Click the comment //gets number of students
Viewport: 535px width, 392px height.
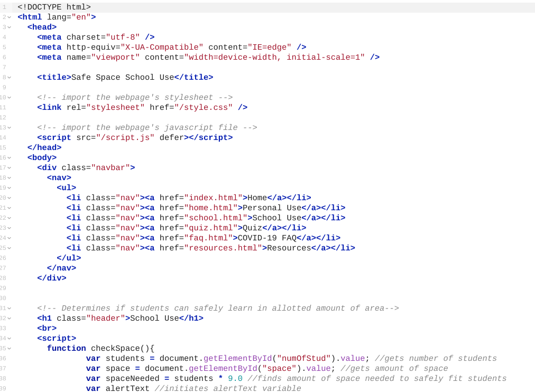coord(436,358)
